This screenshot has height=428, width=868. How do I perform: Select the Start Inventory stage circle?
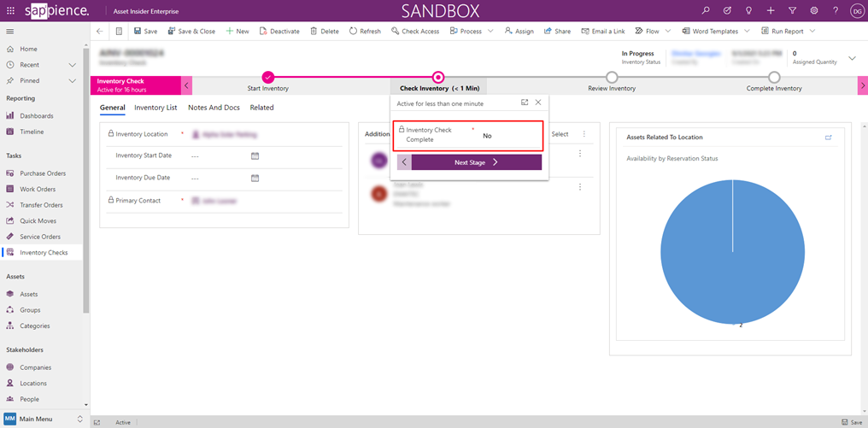point(268,77)
